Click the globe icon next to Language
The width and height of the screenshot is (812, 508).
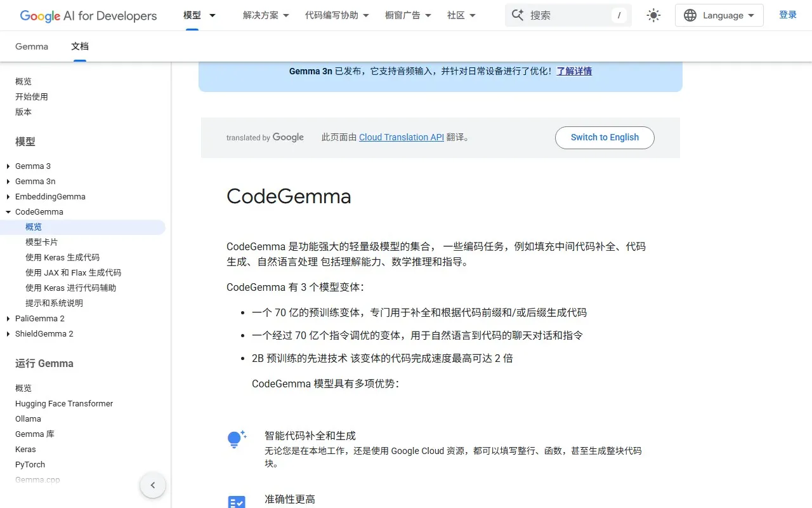[x=690, y=15]
